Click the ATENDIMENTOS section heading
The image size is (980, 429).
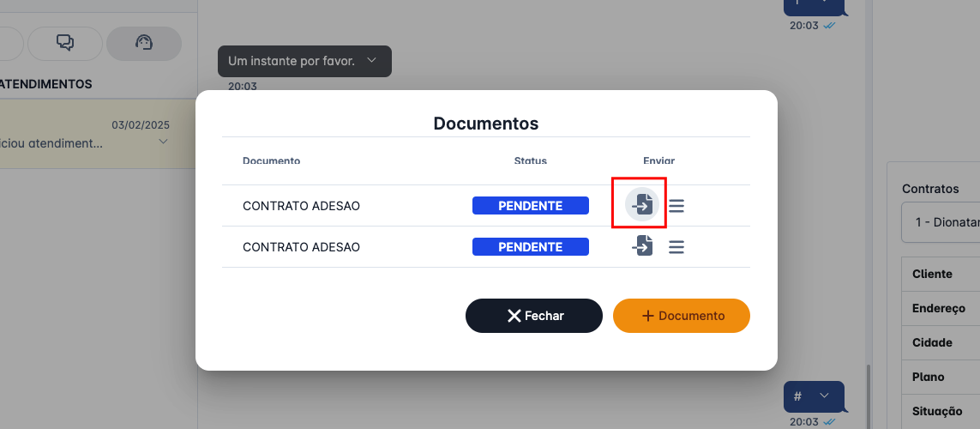click(46, 84)
